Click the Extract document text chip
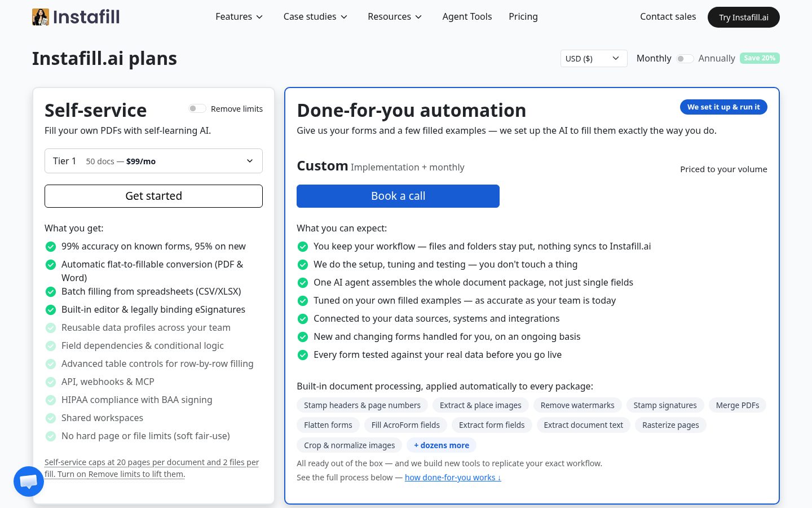The height and width of the screenshot is (508, 812). [584, 425]
